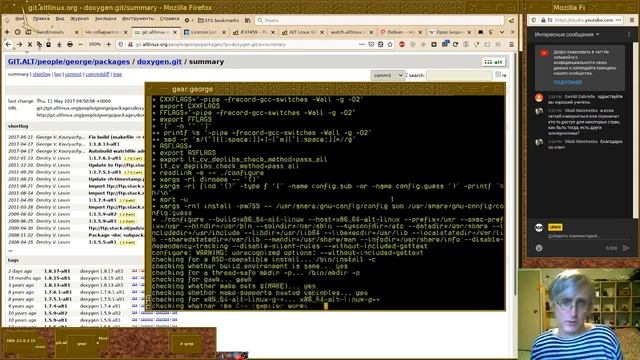Image resolution: width=640 pixels, height=360 pixels.
Task: Click the print icon in Firefox toolbar
Action: pyautogui.click(x=70, y=44)
